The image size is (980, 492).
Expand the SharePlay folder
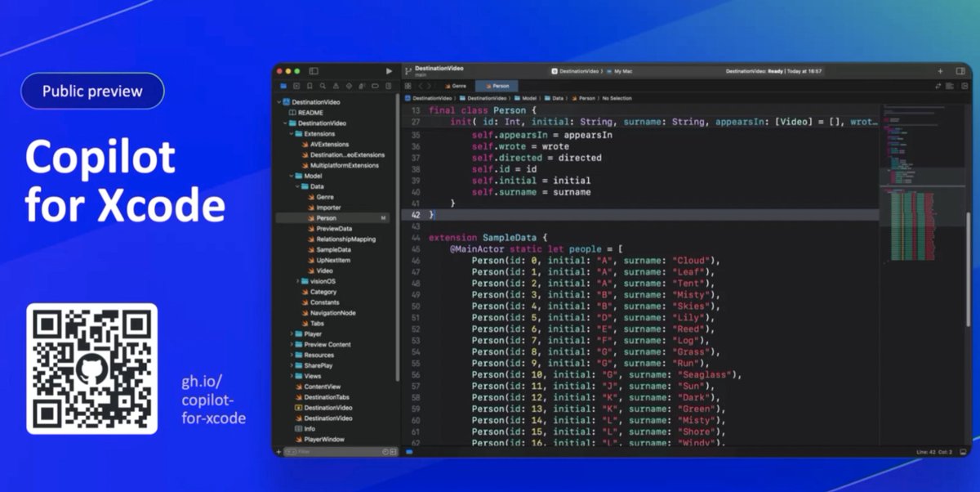tap(290, 365)
